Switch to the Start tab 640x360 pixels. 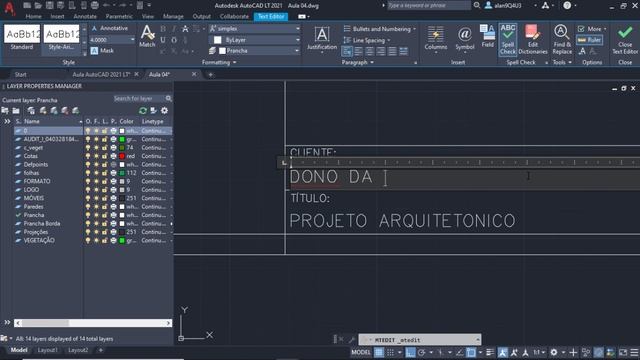20,74
